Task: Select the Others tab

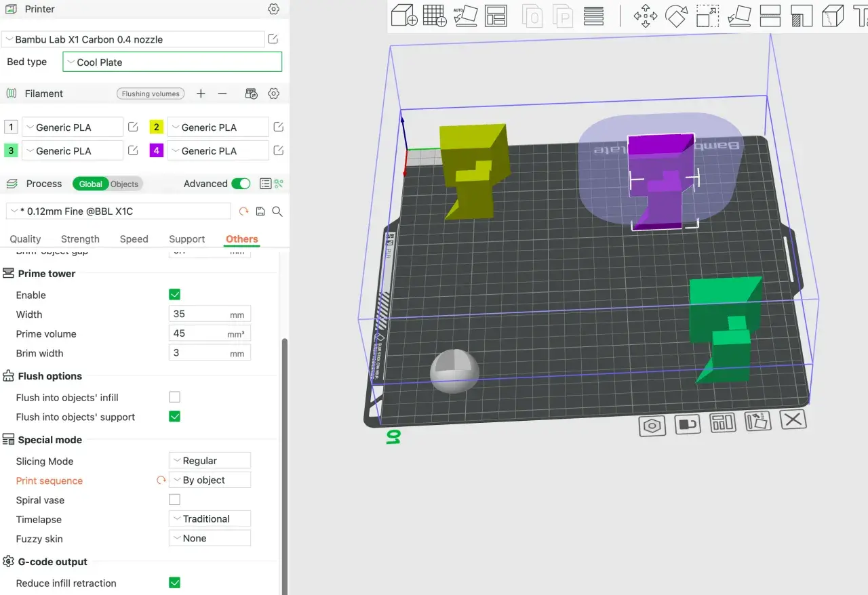Action: (x=242, y=239)
